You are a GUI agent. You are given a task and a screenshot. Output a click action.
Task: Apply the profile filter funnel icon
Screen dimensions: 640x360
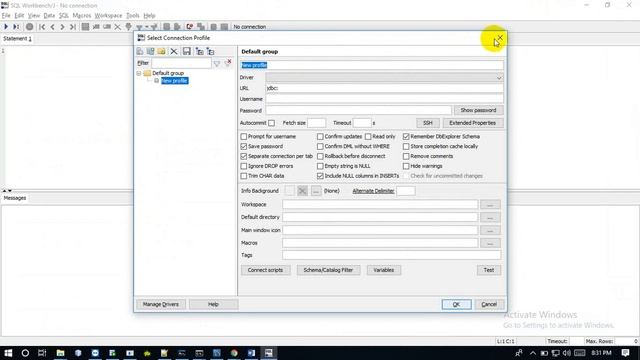tap(217, 63)
